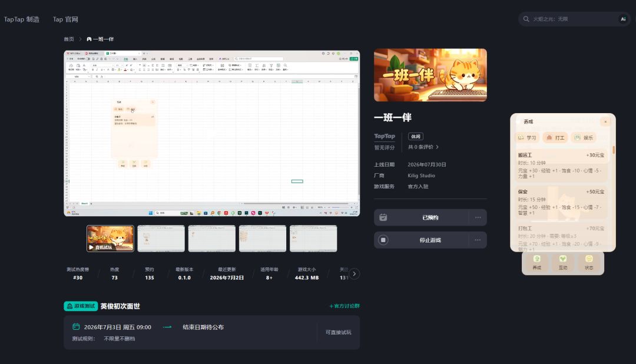Close the 养成 widget panel
The height and width of the screenshot is (364, 636).
pos(605,122)
